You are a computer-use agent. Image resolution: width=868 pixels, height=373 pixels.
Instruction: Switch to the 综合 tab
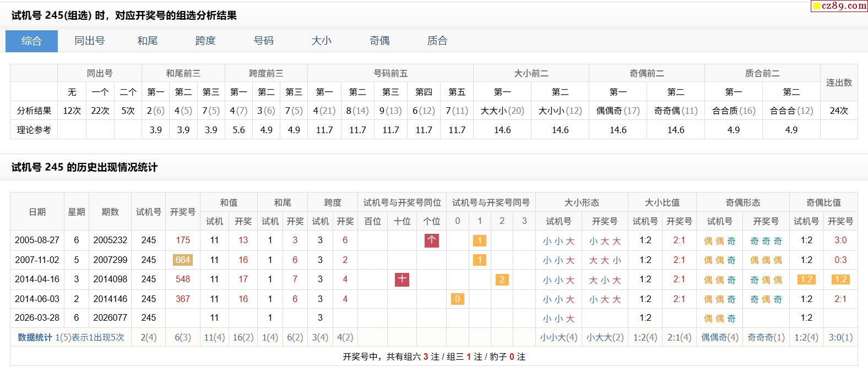(31, 41)
